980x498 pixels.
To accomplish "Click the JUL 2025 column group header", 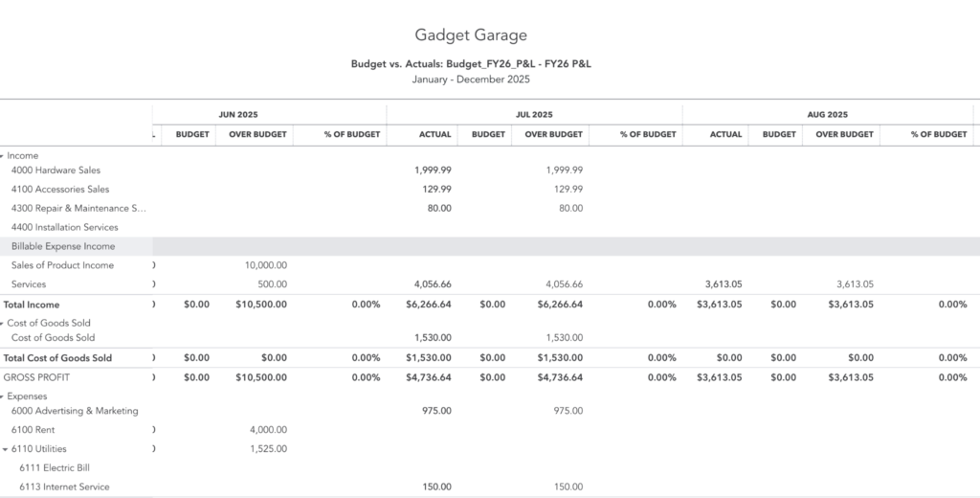I will (534, 115).
